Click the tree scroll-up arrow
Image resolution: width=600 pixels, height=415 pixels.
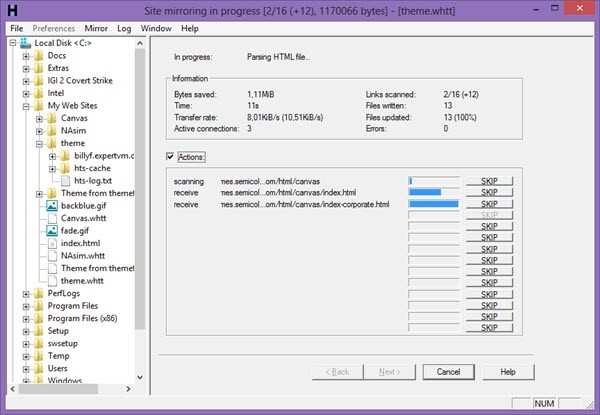tap(140, 43)
